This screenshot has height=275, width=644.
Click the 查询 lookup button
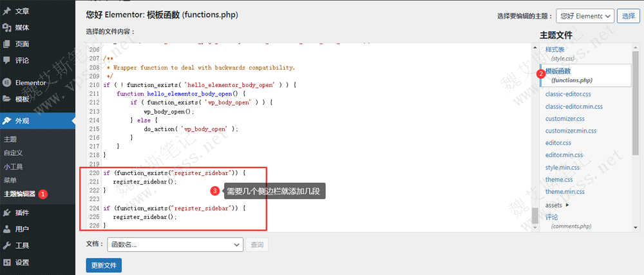(257, 245)
